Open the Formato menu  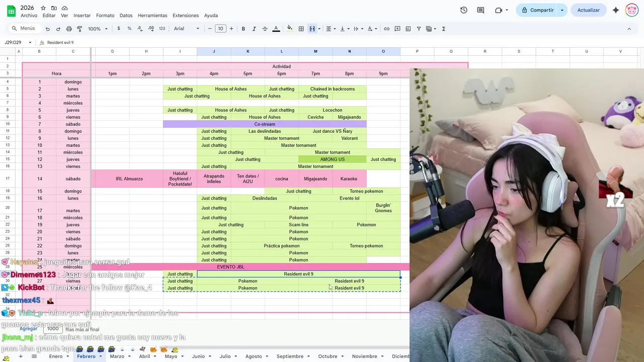click(x=105, y=16)
